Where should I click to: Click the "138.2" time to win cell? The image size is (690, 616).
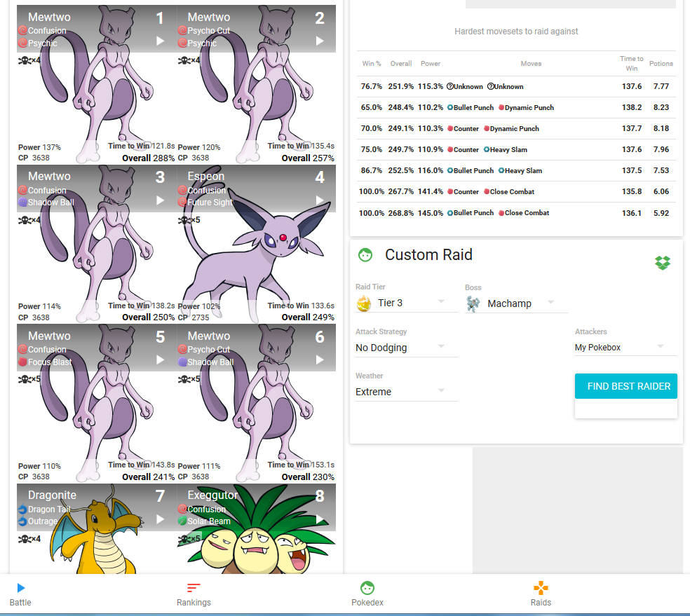(632, 108)
